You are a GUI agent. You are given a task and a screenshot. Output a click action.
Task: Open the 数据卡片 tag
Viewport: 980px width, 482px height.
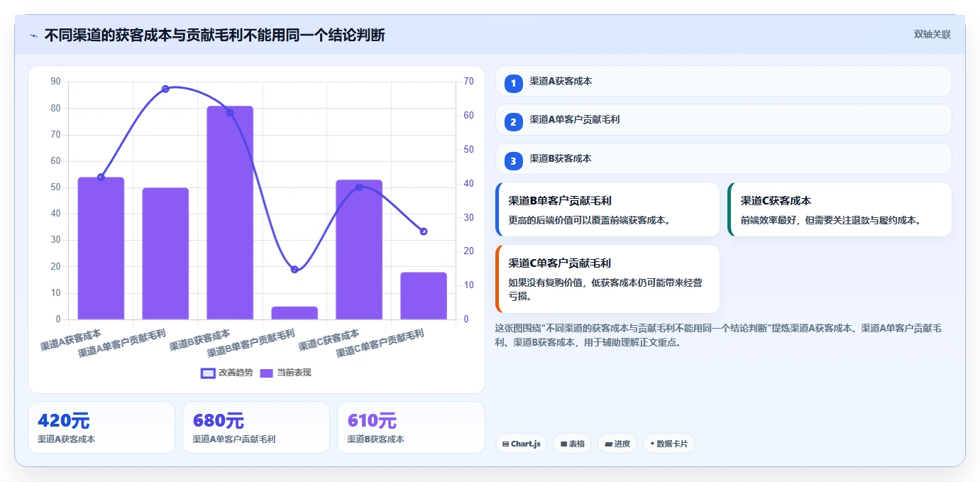[x=668, y=444]
